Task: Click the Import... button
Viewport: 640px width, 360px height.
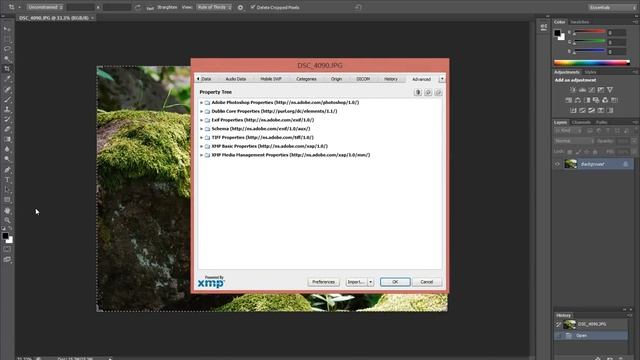Action: pos(356,282)
